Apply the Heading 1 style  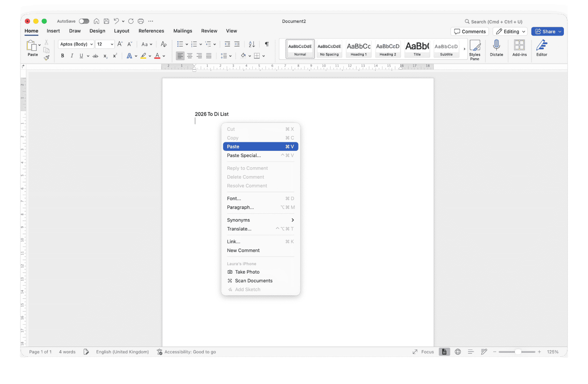358,49
